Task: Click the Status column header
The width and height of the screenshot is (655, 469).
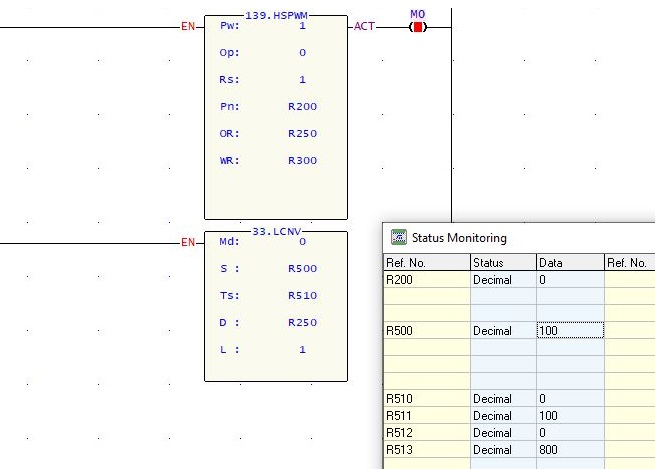Action: [x=503, y=263]
